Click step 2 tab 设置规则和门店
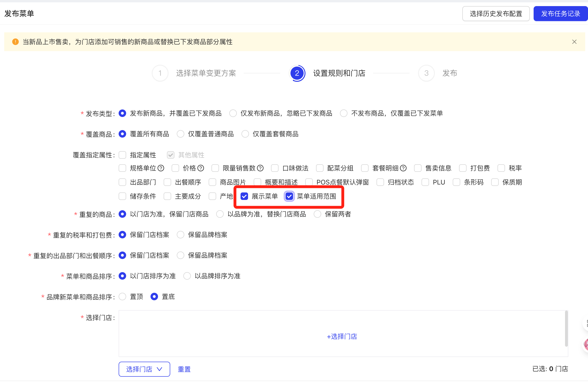 coord(339,73)
